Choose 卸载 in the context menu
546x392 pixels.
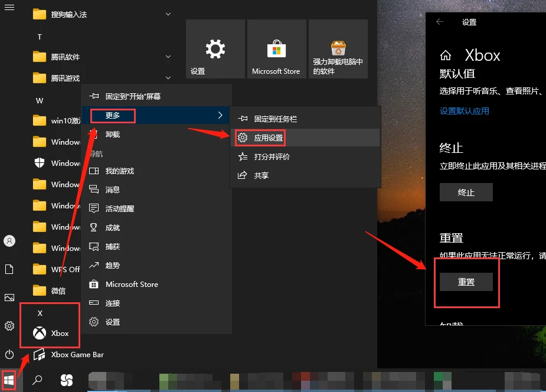point(156,135)
